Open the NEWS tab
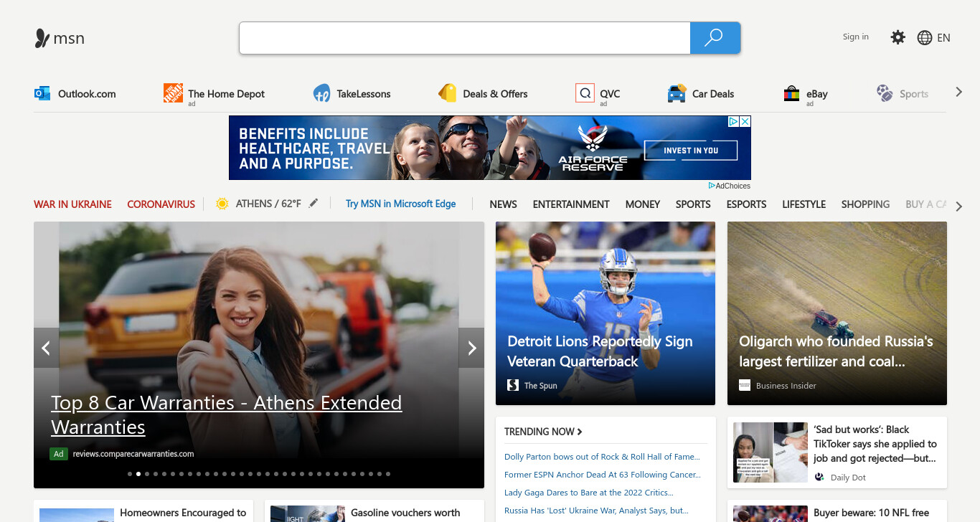This screenshot has height=522, width=980. click(503, 204)
